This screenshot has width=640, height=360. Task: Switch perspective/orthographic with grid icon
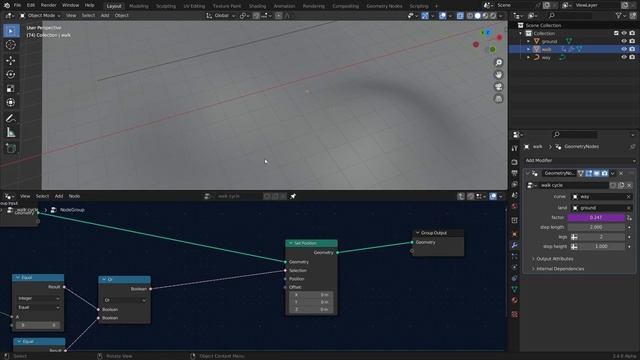click(x=498, y=99)
